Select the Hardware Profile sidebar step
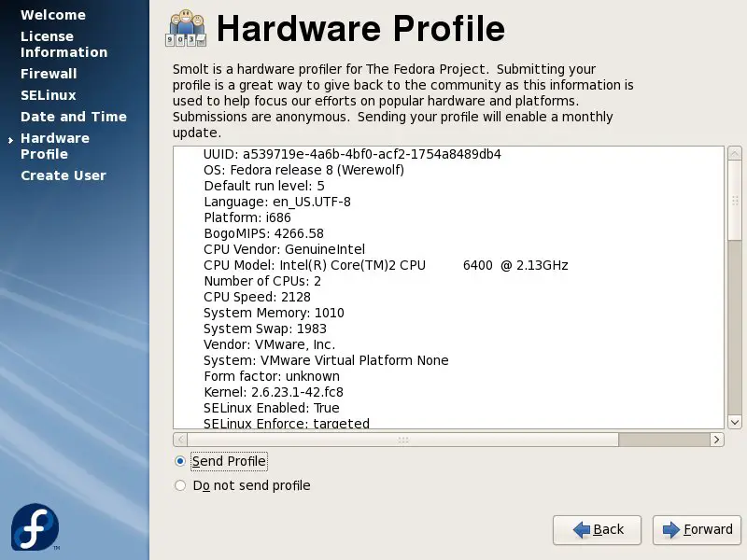Screen dimensions: 747x560 pyautogui.click(x=55, y=147)
